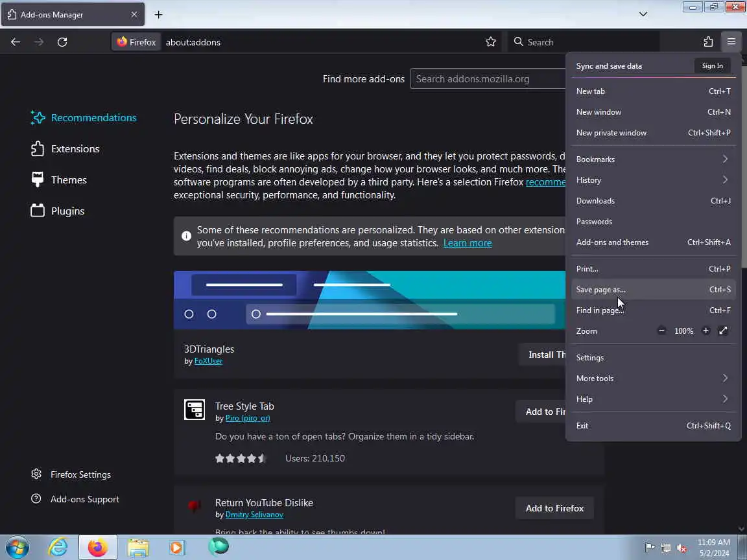The height and width of the screenshot is (560, 747).
Task: Expand the History submenu
Action: [x=653, y=180]
